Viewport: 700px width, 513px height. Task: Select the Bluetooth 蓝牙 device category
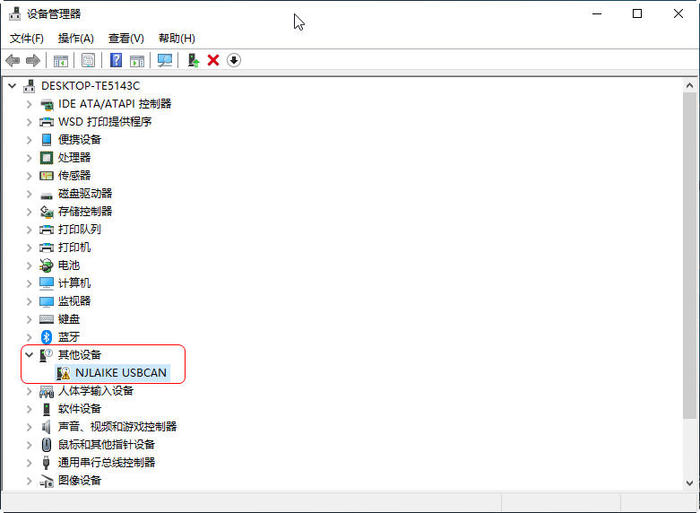click(68, 337)
